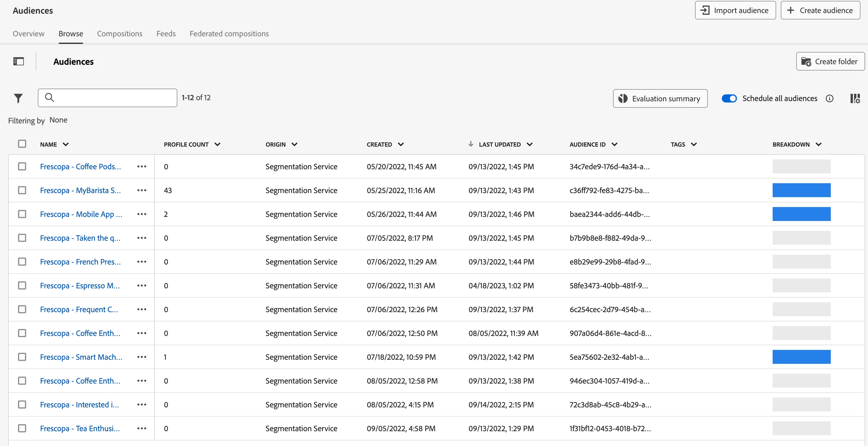Open more actions for French Pres... audience
Viewport: 868px width, 446px height.
tap(142, 262)
